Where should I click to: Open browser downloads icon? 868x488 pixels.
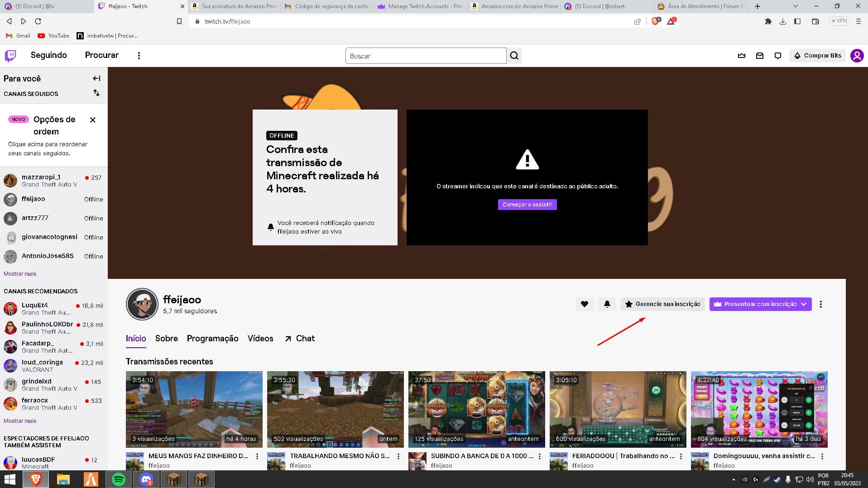(x=783, y=21)
